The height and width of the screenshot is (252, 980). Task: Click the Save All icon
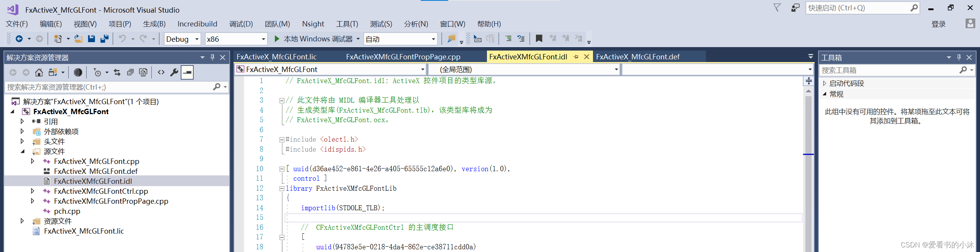tap(105, 39)
